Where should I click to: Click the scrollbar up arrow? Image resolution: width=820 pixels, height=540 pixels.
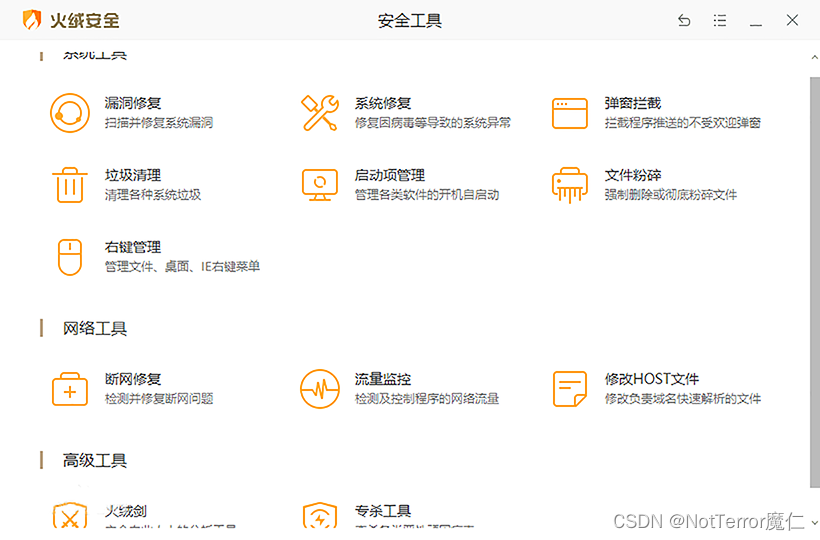[813, 58]
